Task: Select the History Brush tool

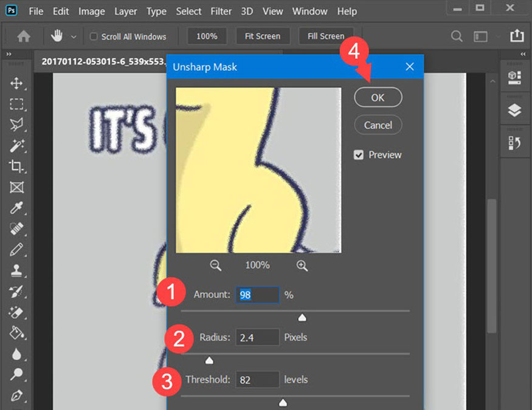Action: pos(16,292)
